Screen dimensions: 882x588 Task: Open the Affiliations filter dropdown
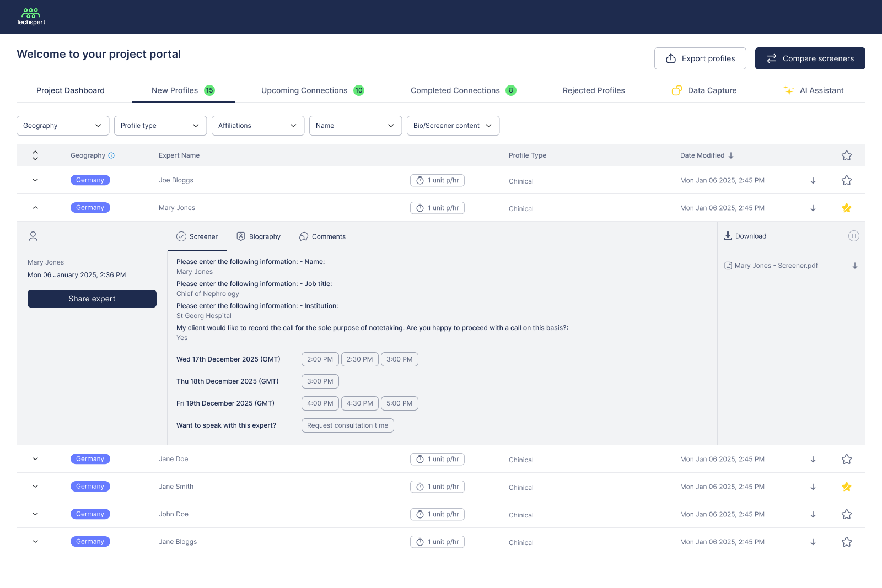coord(257,125)
